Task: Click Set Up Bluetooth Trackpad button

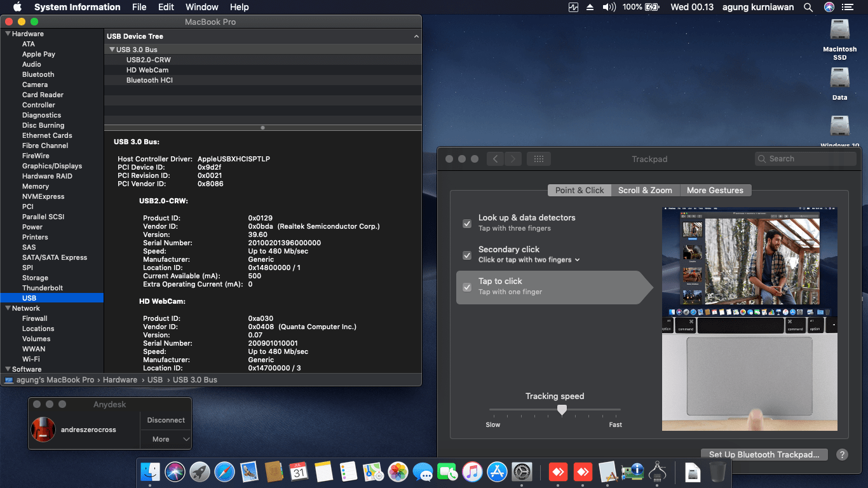Action: pos(764,454)
